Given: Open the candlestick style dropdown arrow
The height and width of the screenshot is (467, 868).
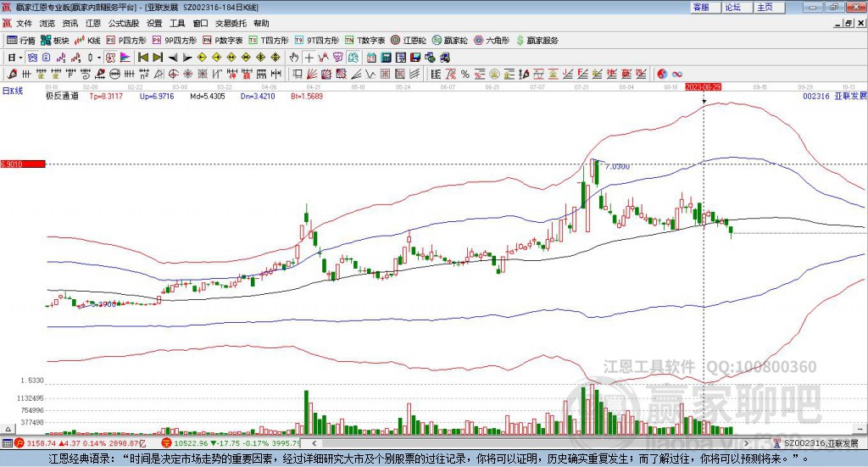Looking at the screenshot, I should coord(99,58).
